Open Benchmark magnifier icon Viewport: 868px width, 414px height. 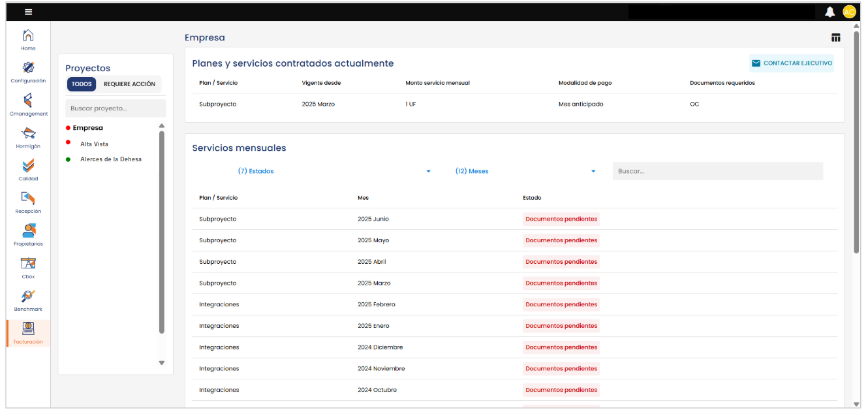click(x=28, y=296)
